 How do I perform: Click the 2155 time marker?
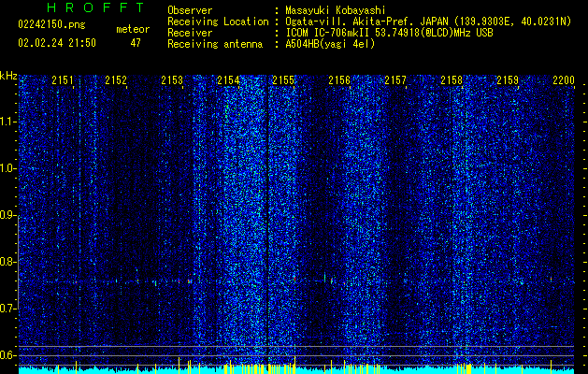click(283, 79)
